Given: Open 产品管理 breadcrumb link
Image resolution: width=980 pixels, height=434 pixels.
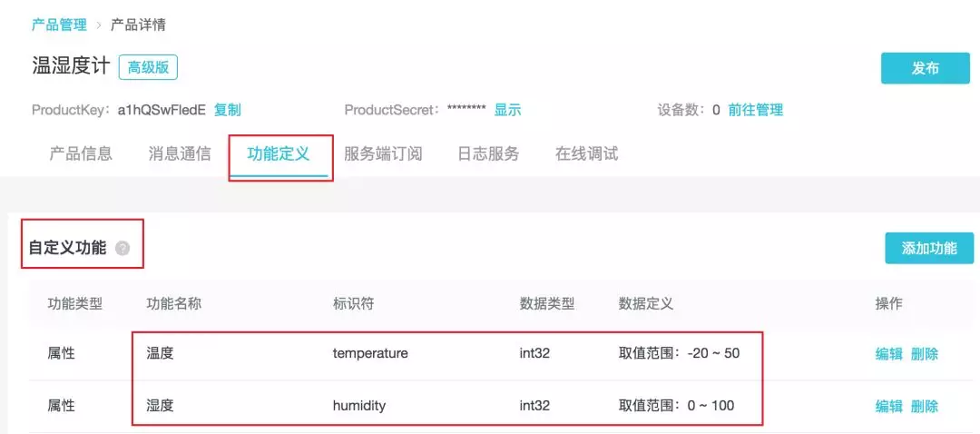Looking at the screenshot, I should pyautogui.click(x=59, y=25).
